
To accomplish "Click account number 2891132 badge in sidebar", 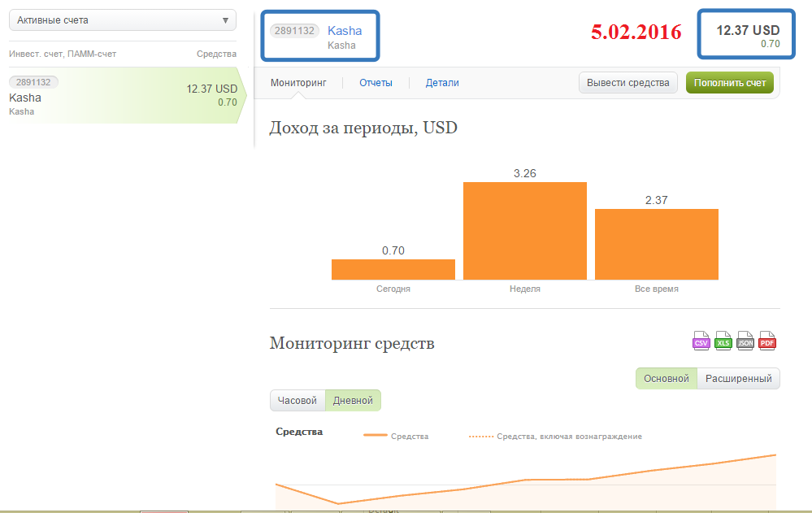I will [x=33, y=82].
